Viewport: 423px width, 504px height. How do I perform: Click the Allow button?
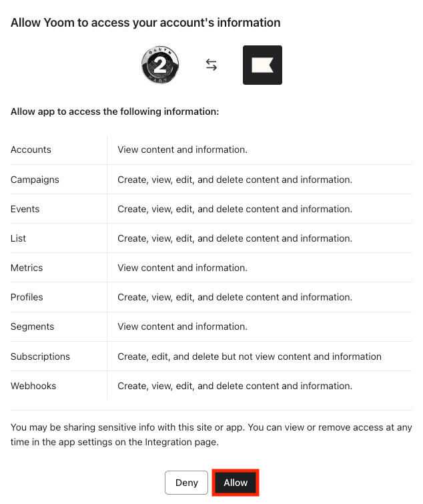(236, 483)
